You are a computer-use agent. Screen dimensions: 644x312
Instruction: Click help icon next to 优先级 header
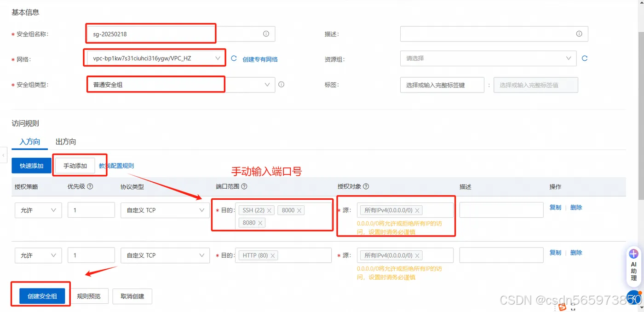pyautogui.click(x=90, y=186)
